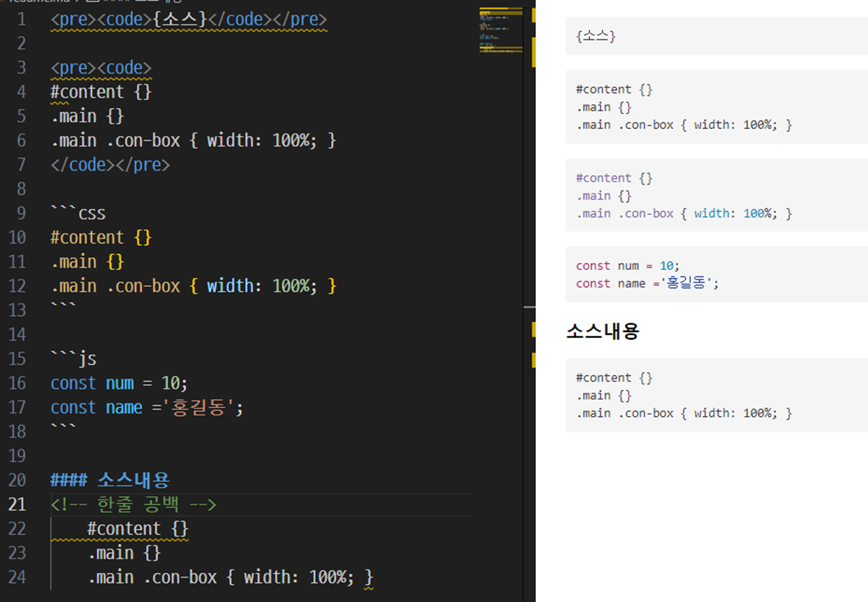Click 'const name' line 17 in the editor

point(147,408)
